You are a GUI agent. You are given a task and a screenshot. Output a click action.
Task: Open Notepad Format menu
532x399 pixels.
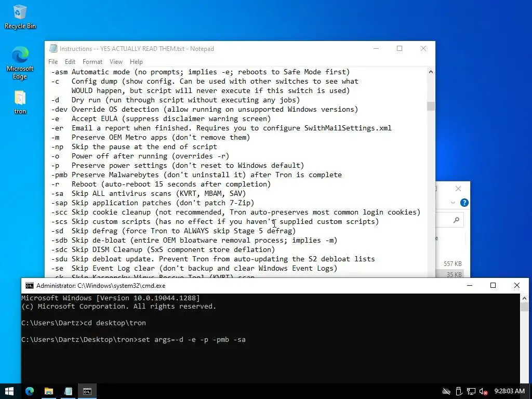point(92,62)
